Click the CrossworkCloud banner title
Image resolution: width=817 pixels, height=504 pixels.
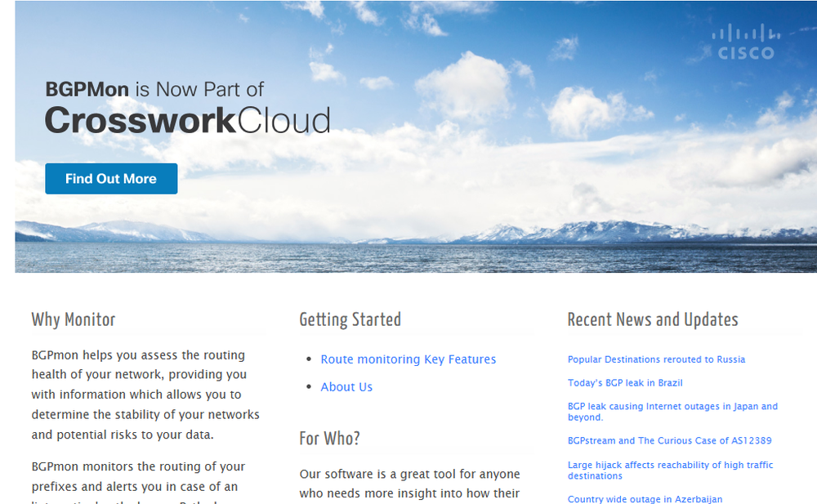[188, 120]
